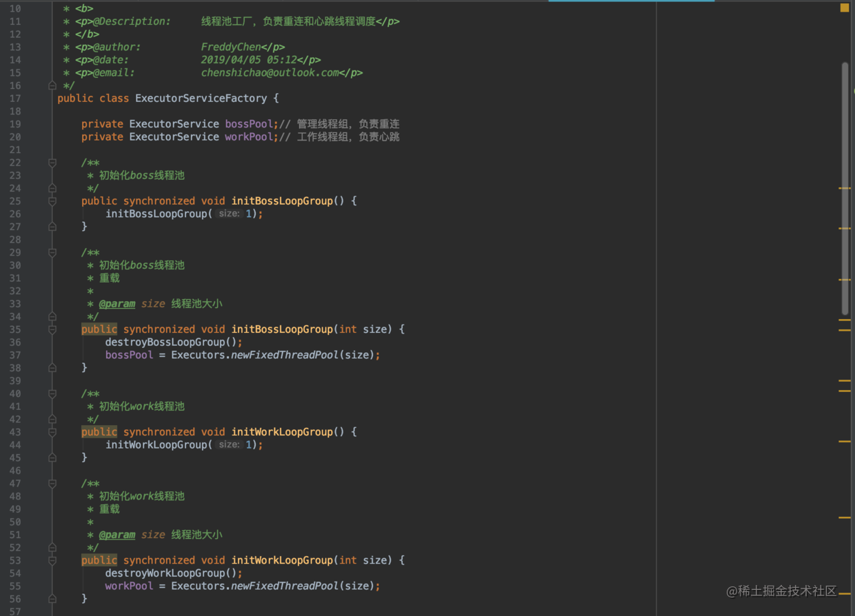
Task: Click the workPool field declaration on line 20
Action: (x=250, y=137)
